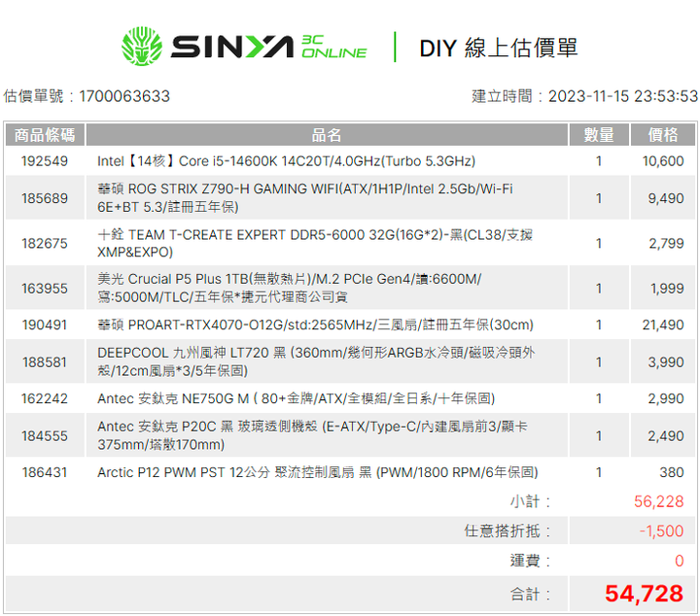Click the 品名 column header
This screenshot has height=616, width=700.
[327, 135]
